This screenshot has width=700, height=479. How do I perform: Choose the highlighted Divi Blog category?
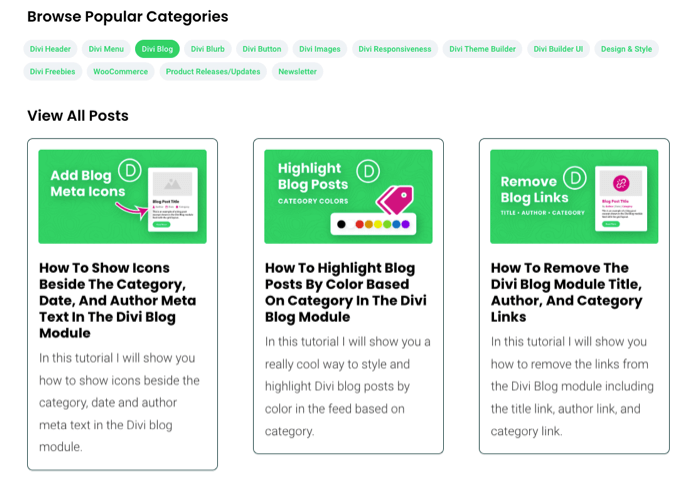157,48
